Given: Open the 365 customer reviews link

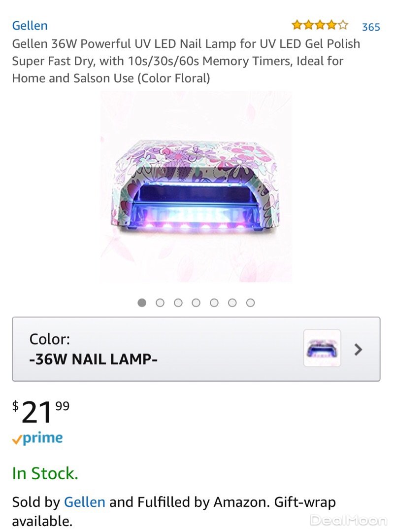Looking at the screenshot, I should pyautogui.click(x=371, y=27).
